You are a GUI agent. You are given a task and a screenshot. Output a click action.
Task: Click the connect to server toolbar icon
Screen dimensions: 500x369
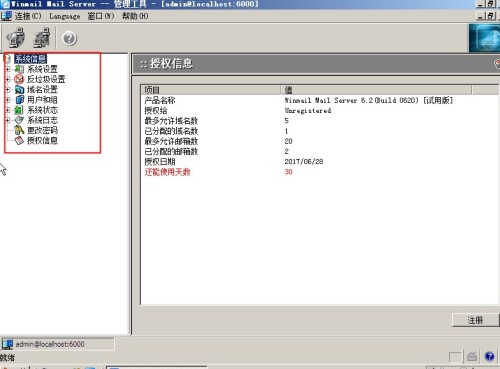pyautogui.click(x=15, y=38)
